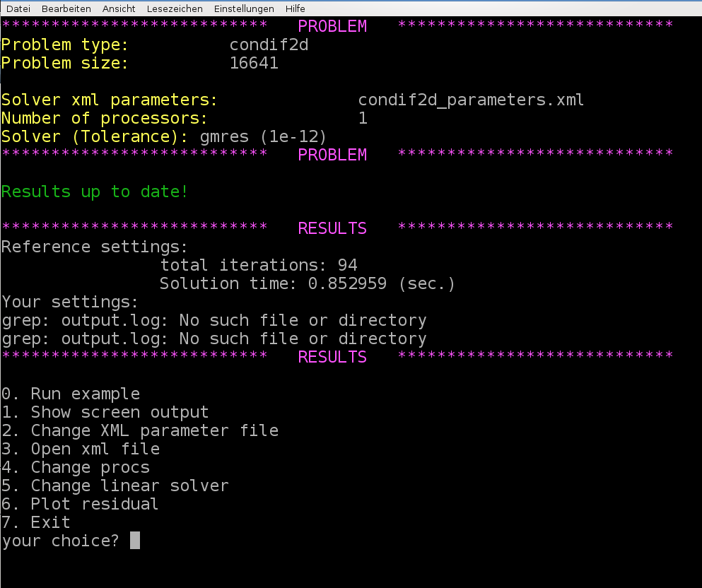Image resolution: width=702 pixels, height=588 pixels.
Task: Click the '3. Open xml file' option
Action: [81, 449]
